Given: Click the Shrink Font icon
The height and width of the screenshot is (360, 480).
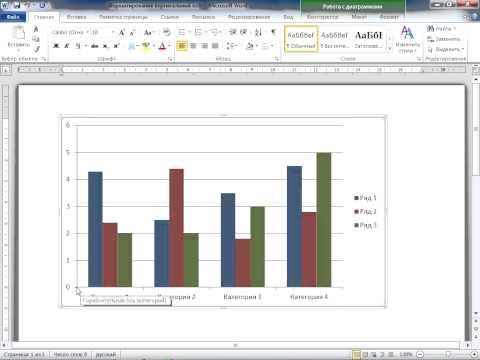Looking at the screenshot, I should coord(132,32).
